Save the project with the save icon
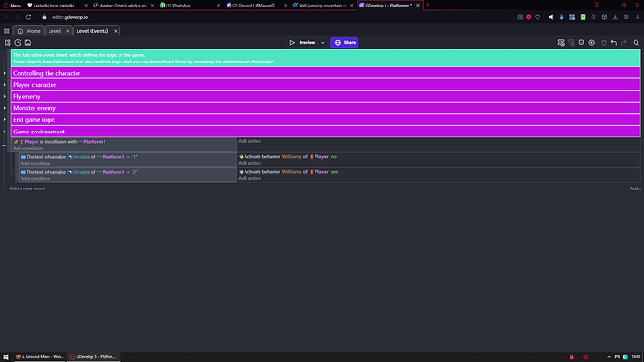The width and height of the screenshot is (644, 362). click(x=28, y=43)
